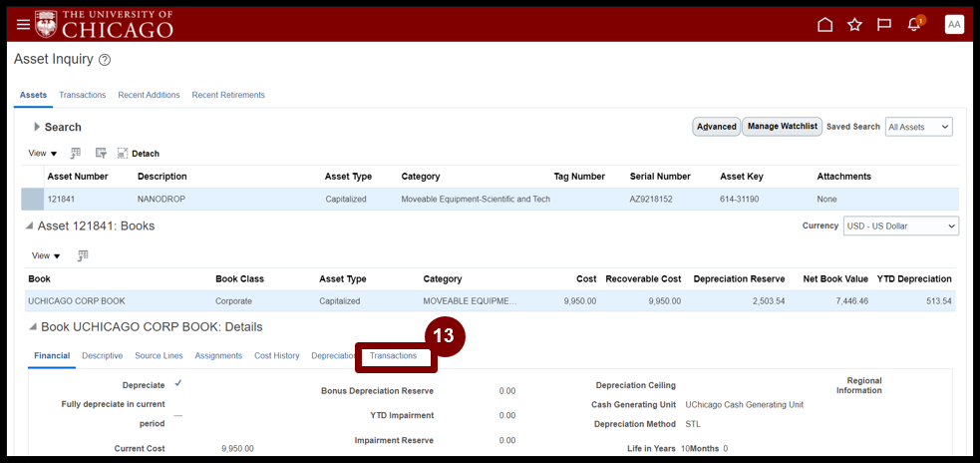Open Asset Inquiry help icon
This screenshot has width=980, height=463.
(x=105, y=60)
